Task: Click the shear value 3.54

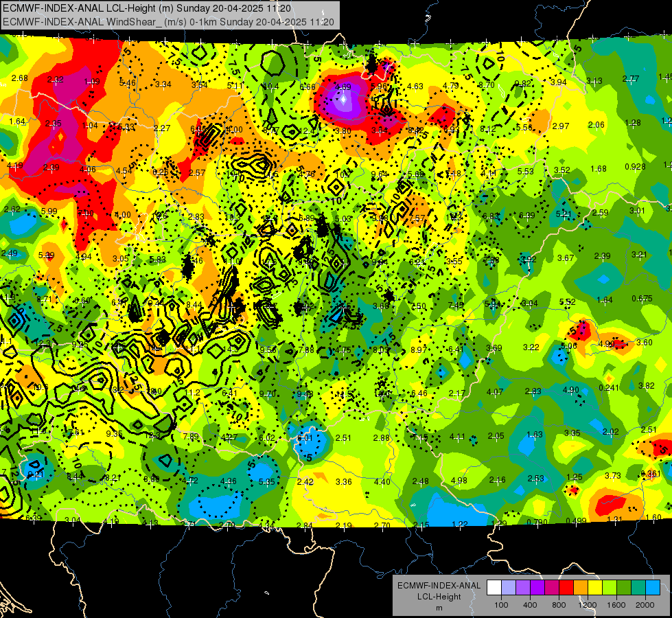Action: pos(199,85)
